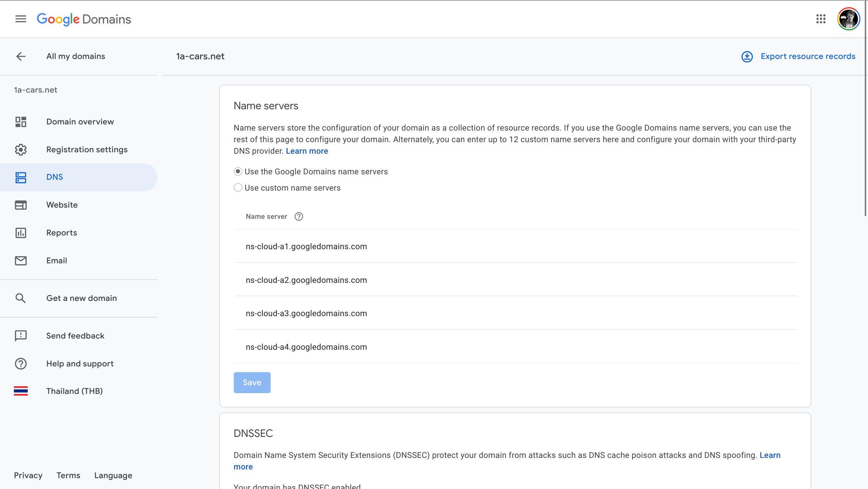Open the DNS sidebar item
Viewport: 868px width, 489px height.
55,177
